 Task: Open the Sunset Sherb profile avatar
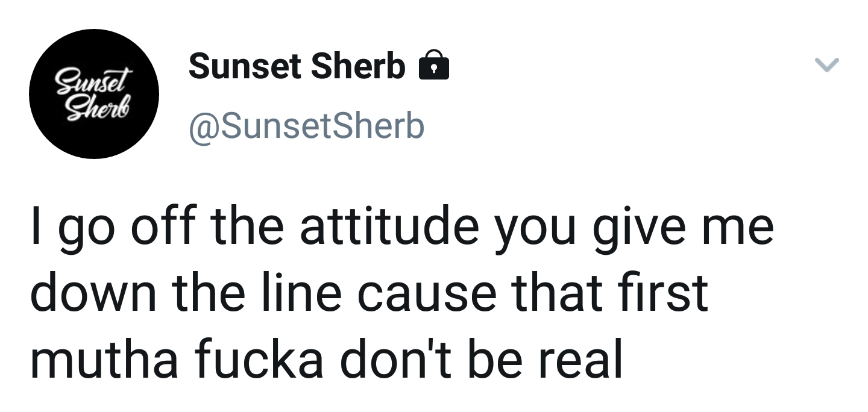coord(94,94)
